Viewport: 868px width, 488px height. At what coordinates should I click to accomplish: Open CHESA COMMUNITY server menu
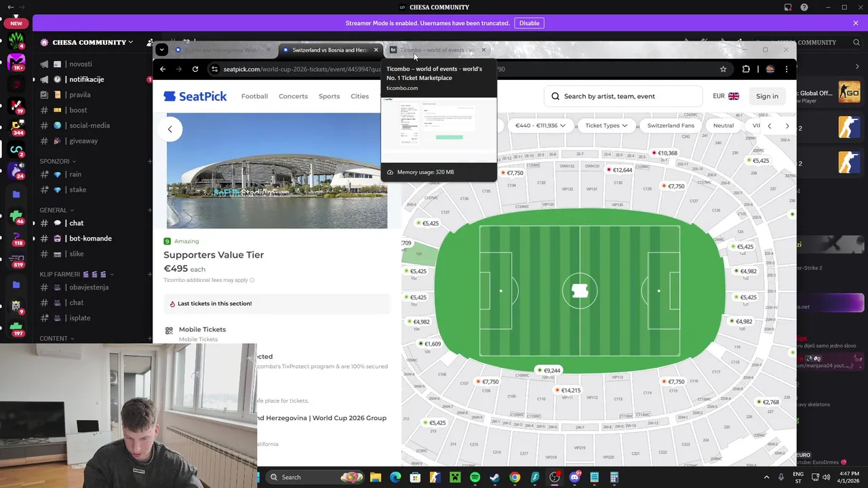point(88,42)
